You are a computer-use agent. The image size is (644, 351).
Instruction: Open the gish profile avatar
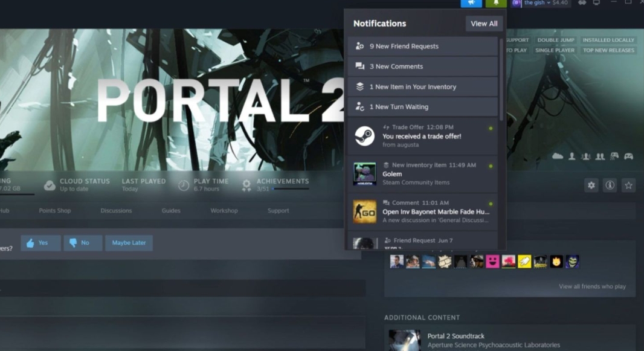click(517, 3)
